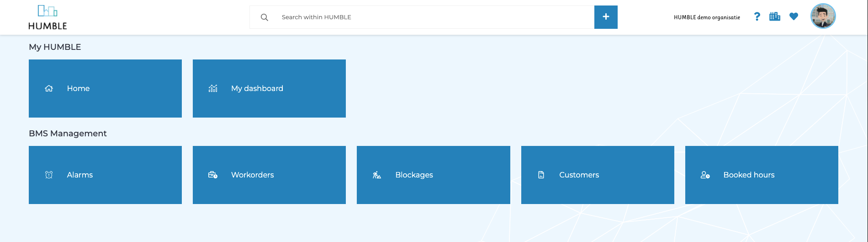Click the My HUMBLE section heading
868x242 pixels.
coord(55,47)
